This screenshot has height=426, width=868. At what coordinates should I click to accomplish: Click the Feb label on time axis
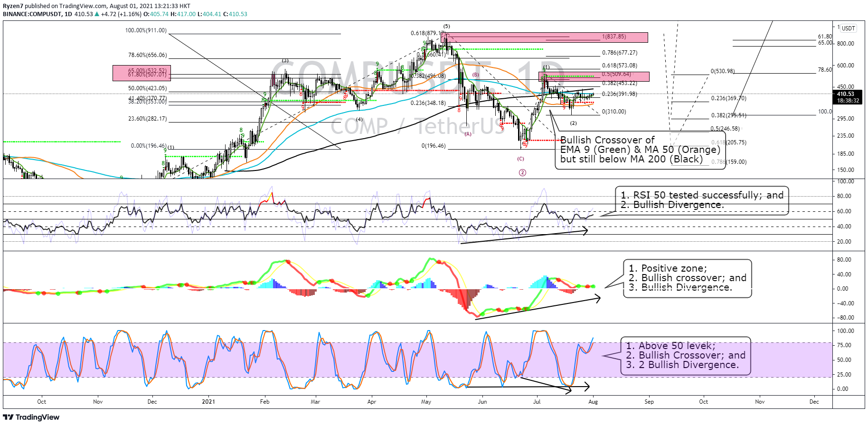(264, 402)
